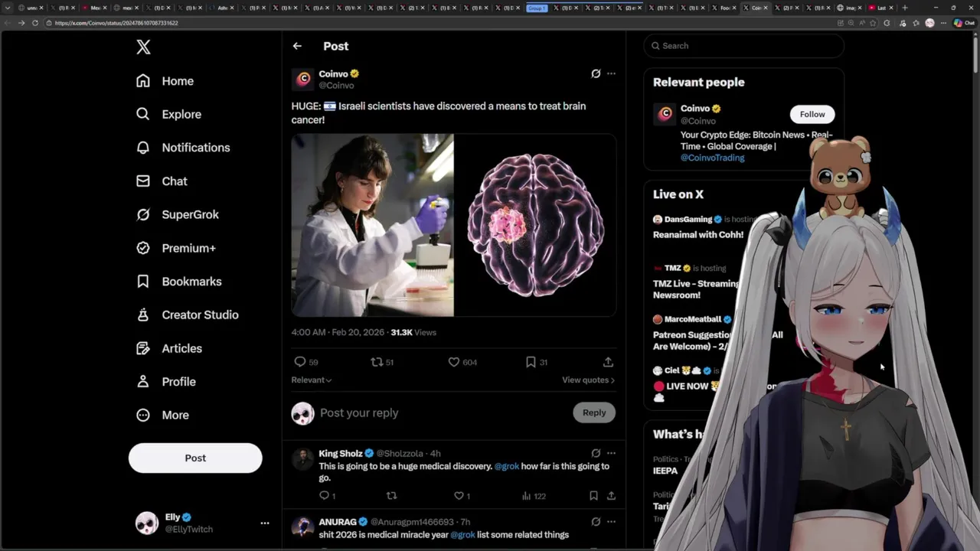Click King Sholz username in replies
980x551 pixels.
coord(341,454)
